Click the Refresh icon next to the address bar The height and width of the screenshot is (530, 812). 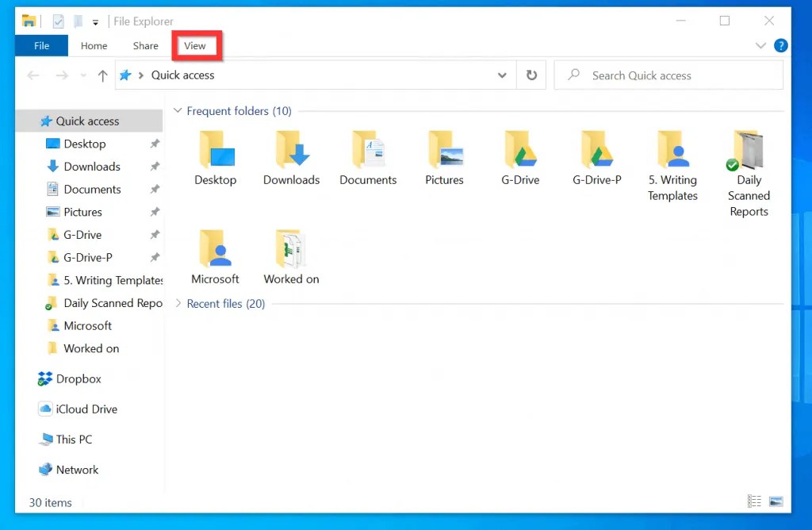click(x=531, y=75)
